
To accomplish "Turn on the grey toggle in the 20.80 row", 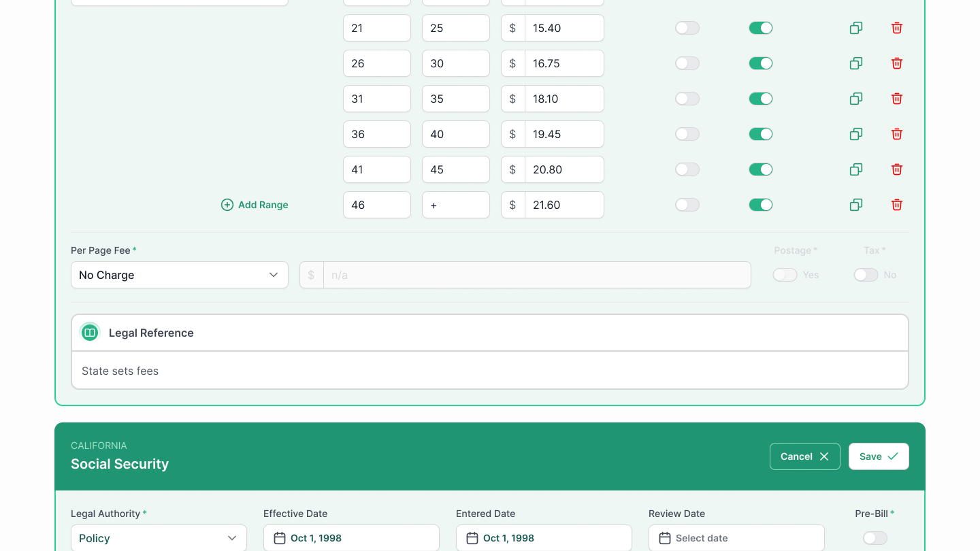I will point(687,169).
